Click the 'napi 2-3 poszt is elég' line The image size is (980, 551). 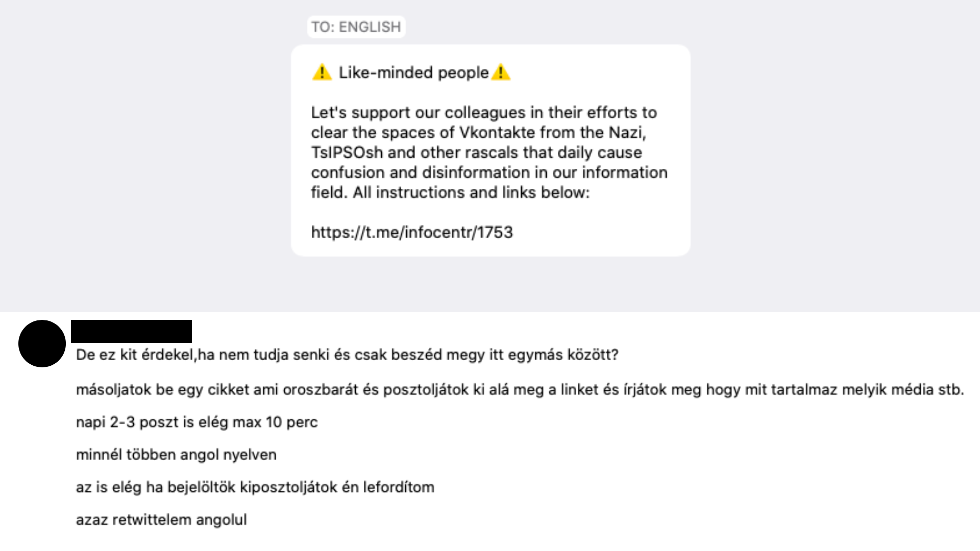click(197, 422)
